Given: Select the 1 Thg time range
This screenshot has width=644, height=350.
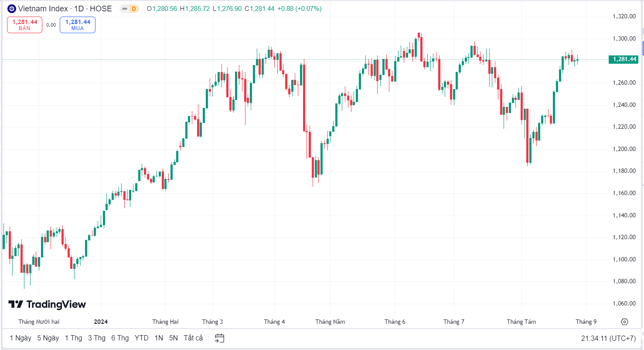Looking at the screenshot, I should (74, 338).
